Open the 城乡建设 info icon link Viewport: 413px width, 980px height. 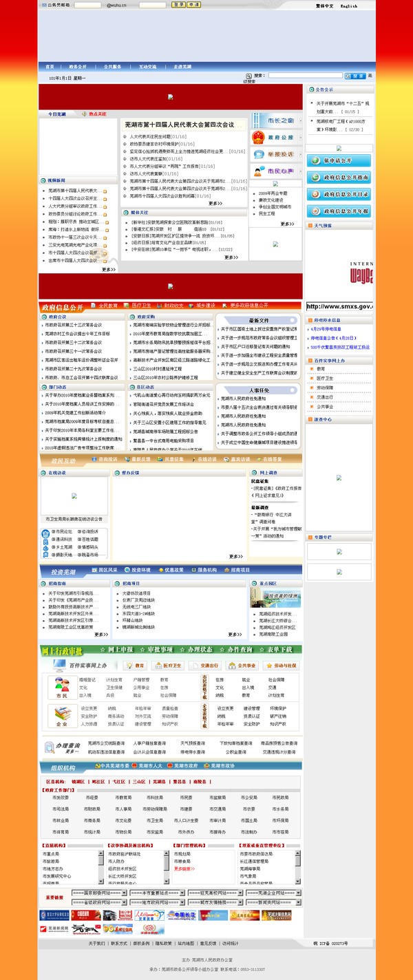(202, 306)
